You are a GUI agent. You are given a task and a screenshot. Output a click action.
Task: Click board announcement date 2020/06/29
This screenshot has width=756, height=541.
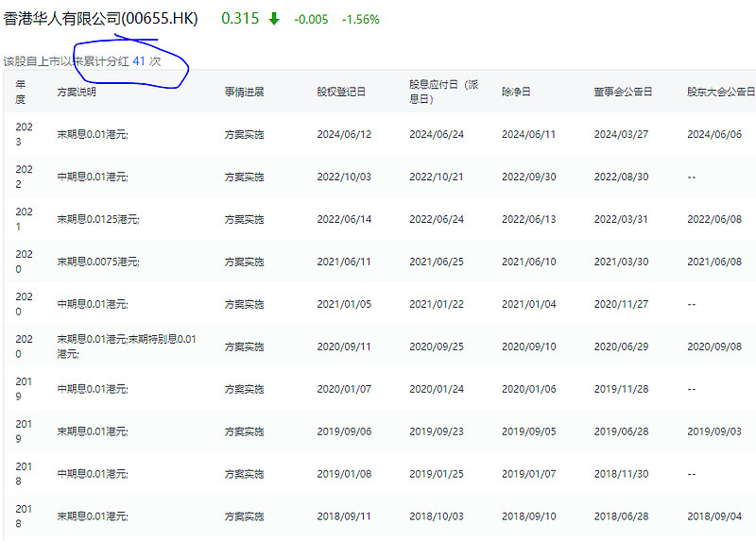621,347
